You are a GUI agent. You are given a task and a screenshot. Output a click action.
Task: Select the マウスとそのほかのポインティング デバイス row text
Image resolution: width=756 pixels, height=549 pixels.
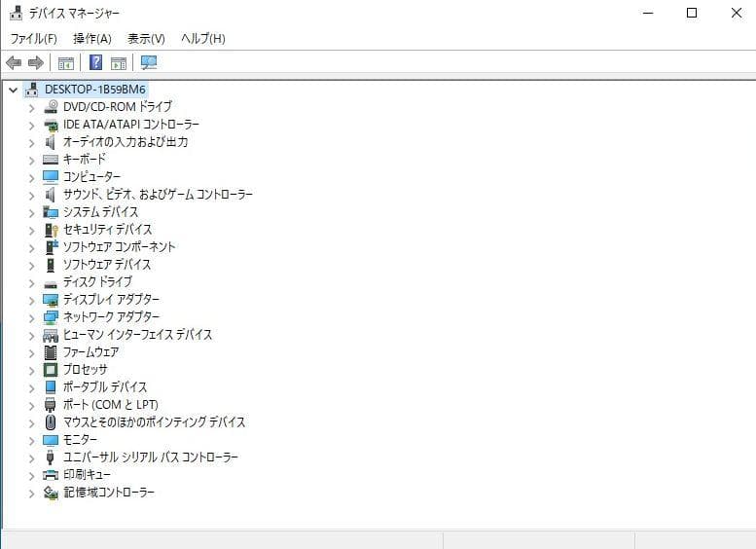point(155,422)
